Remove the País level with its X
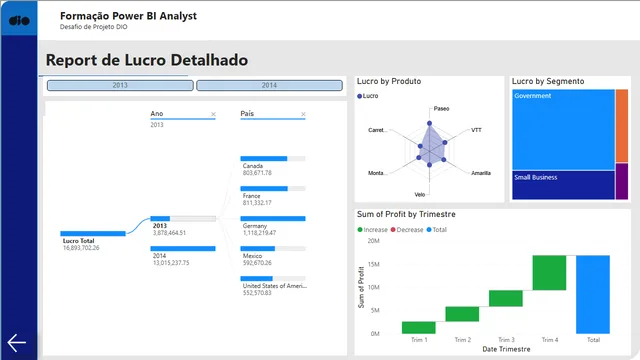Screen dimensions: 640x360 tap(303, 114)
